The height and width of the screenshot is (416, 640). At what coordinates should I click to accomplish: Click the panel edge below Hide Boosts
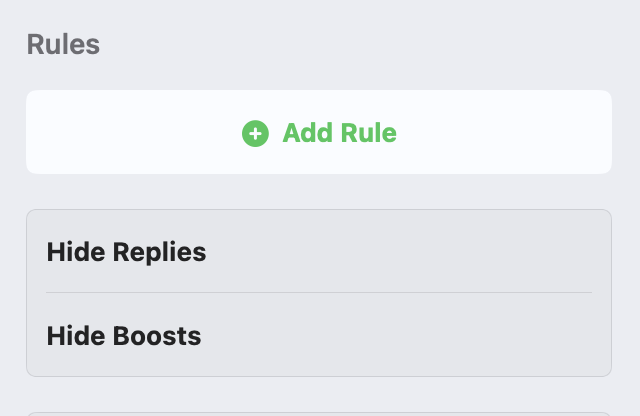318,375
